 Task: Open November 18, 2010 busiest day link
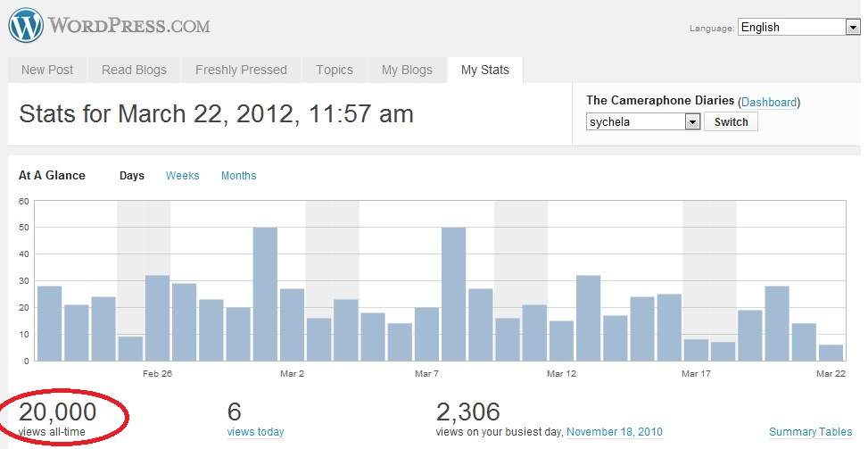pos(614,432)
